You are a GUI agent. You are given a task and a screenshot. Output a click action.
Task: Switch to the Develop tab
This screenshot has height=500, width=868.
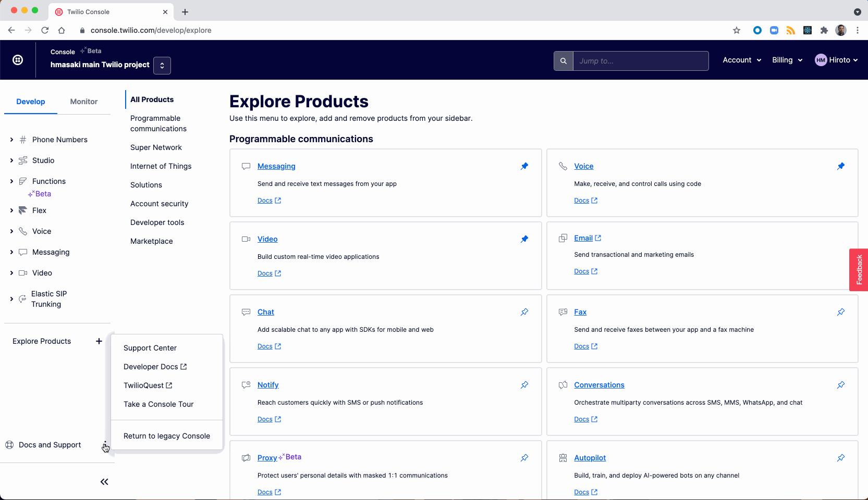(x=31, y=102)
